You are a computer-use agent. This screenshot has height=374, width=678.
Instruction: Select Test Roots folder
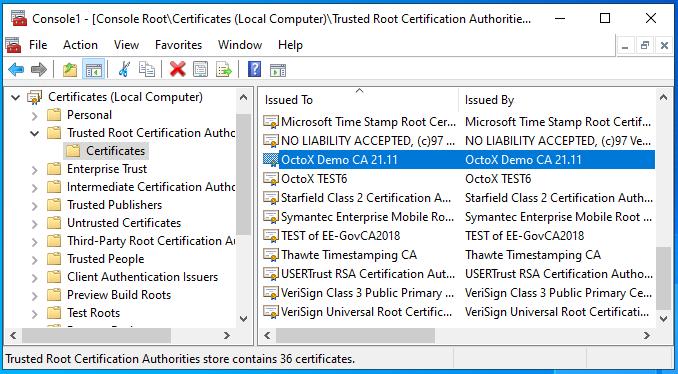pyautogui.click(x=93, y=313)
